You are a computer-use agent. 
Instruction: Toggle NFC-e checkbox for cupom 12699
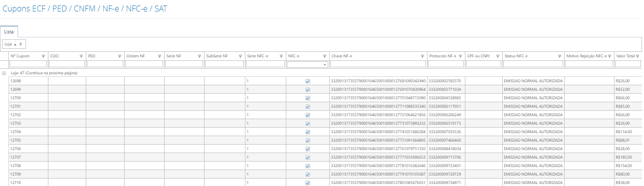[x=307, y=90]
